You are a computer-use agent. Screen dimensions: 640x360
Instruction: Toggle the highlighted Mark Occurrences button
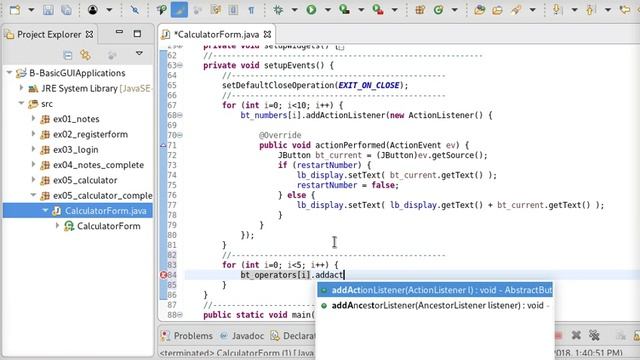[x=179, y=10]
